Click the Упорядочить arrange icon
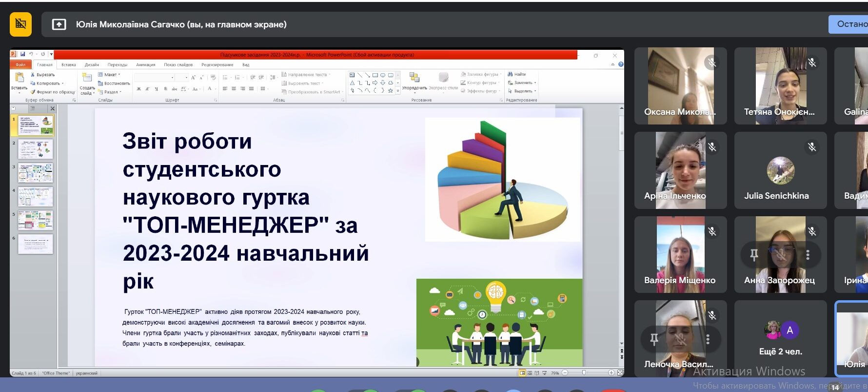 [414, 77]
